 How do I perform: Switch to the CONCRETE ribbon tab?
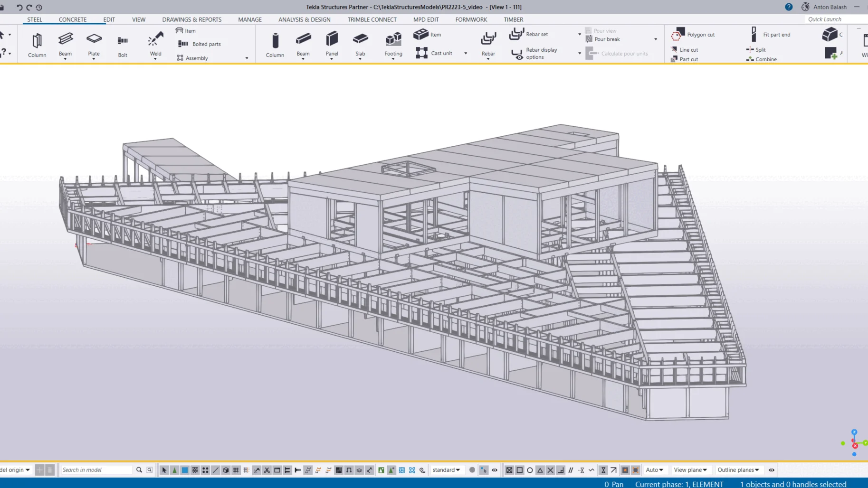(73, 19)
